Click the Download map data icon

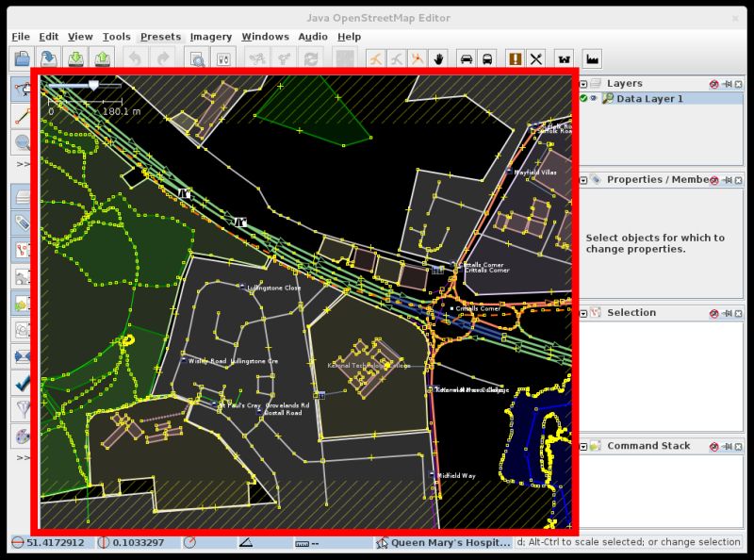(77, 58)
